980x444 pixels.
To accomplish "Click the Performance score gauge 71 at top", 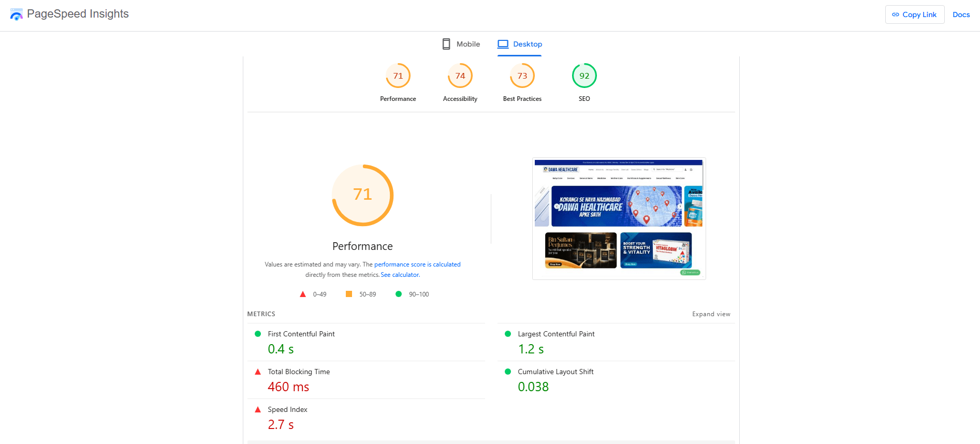I will pos(398,76).
